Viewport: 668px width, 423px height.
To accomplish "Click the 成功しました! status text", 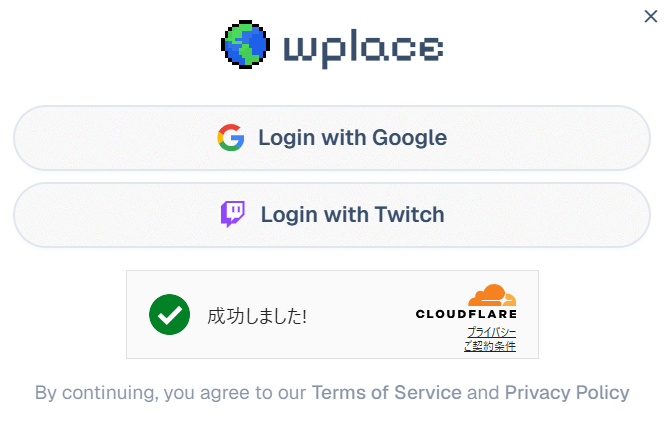I will (257, 316).
